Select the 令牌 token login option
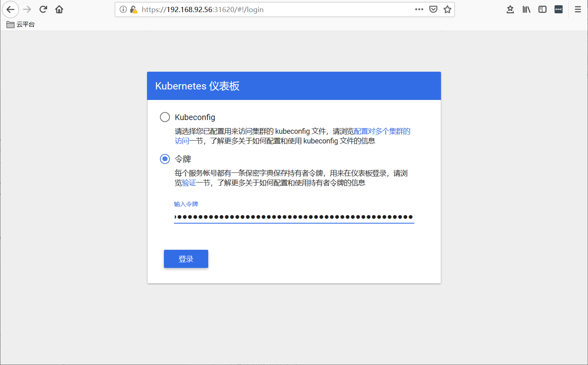This screenshot has width=588, height=365. [165, 159]
